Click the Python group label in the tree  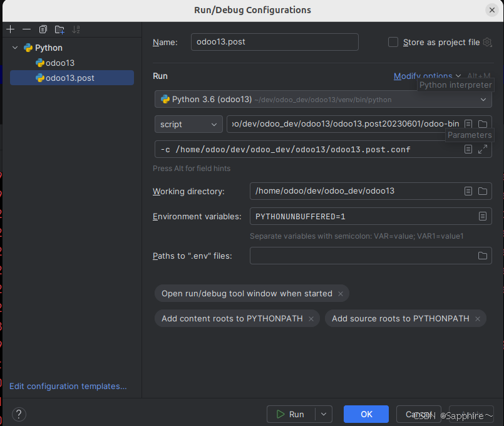pos(49,48)
